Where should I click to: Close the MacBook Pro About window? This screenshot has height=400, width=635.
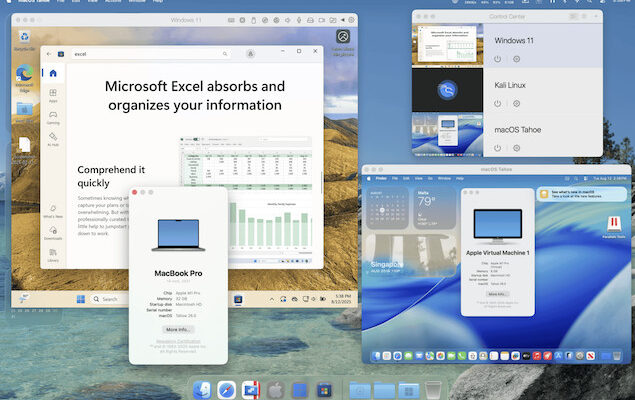[135, 192]
